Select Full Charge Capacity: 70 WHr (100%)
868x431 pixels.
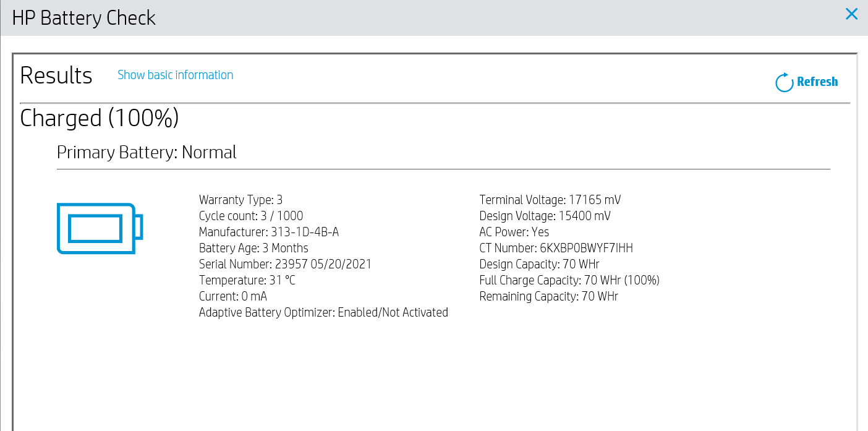pyautogui.click(x=569, y=280)
